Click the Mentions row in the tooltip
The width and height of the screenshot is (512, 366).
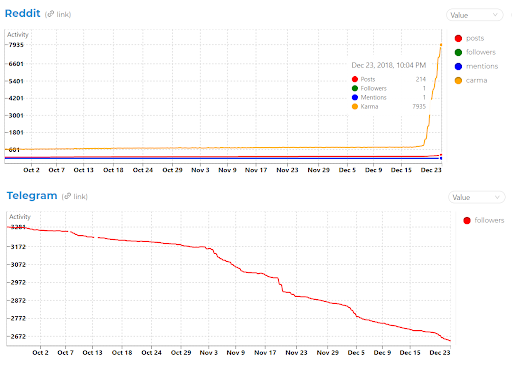pyautogui.click(x=389, y=97)
